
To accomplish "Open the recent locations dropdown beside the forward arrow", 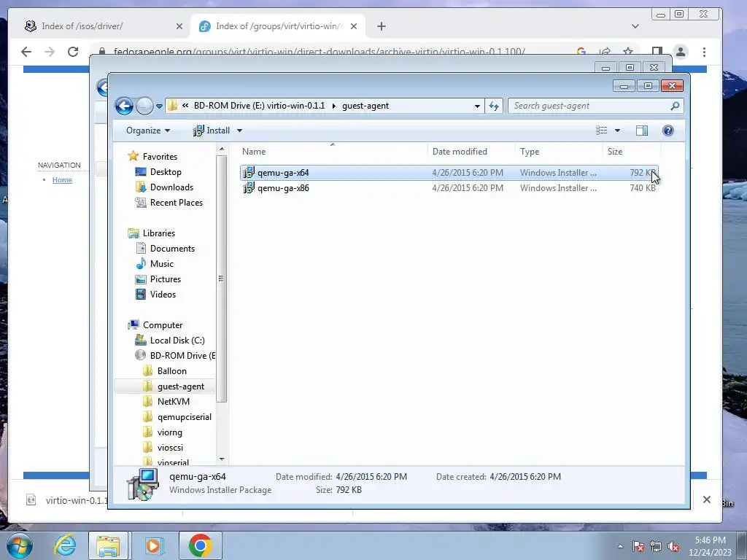I will point(159,106).
